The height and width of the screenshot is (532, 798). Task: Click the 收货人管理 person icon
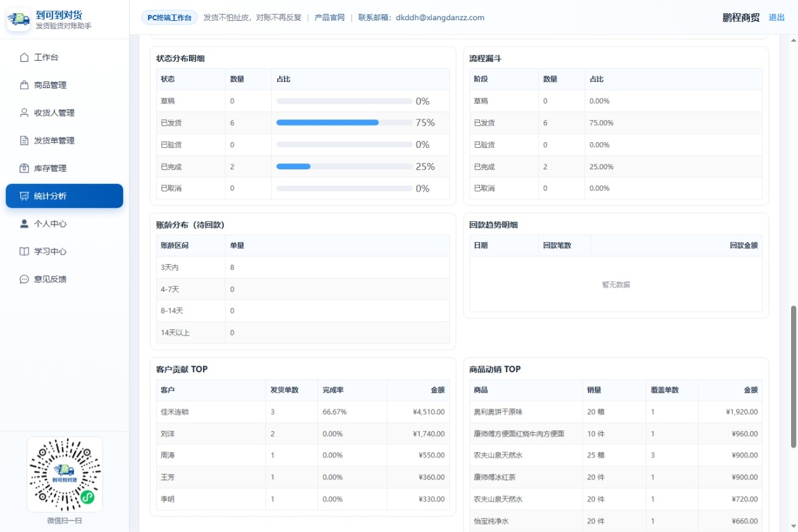pyautogui.click(x=24, y=113)
